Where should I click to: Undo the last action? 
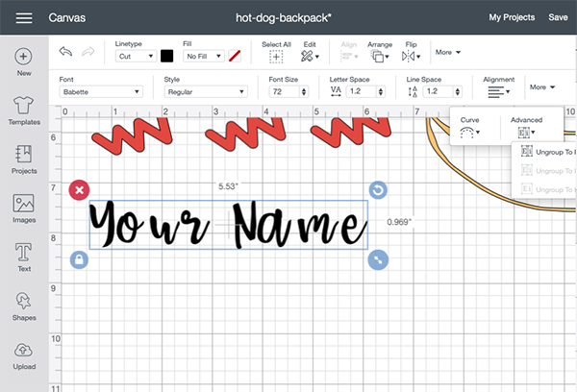[x=65, y=52]
